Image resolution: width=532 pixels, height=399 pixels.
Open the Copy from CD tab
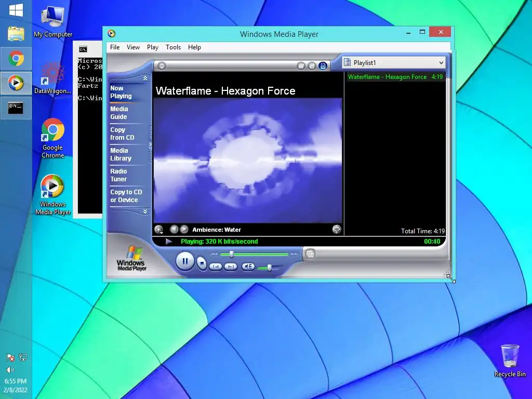click(122, 134)
